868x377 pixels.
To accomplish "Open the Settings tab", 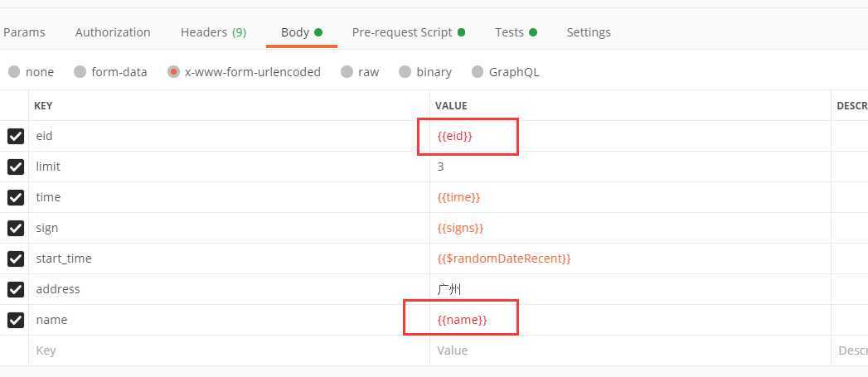I will click(x=589, y=32).
